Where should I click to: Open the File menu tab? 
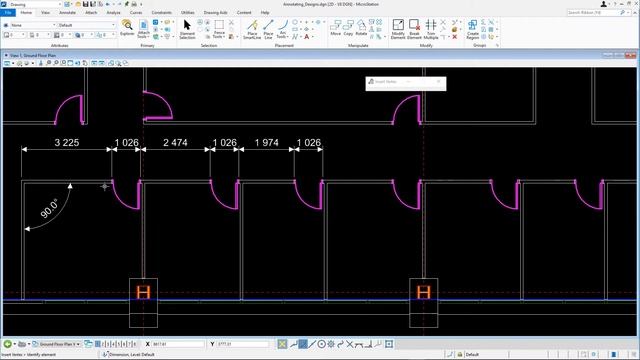coord(8,13)
